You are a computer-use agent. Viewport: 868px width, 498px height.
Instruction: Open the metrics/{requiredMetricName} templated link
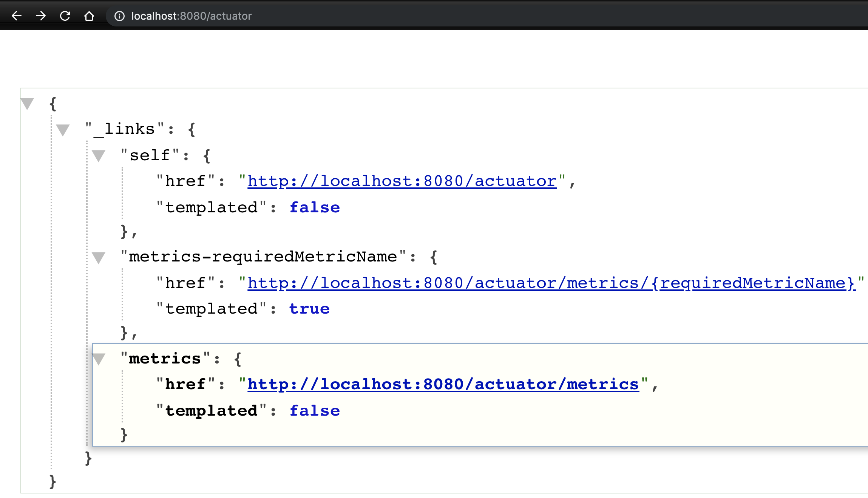551,283
